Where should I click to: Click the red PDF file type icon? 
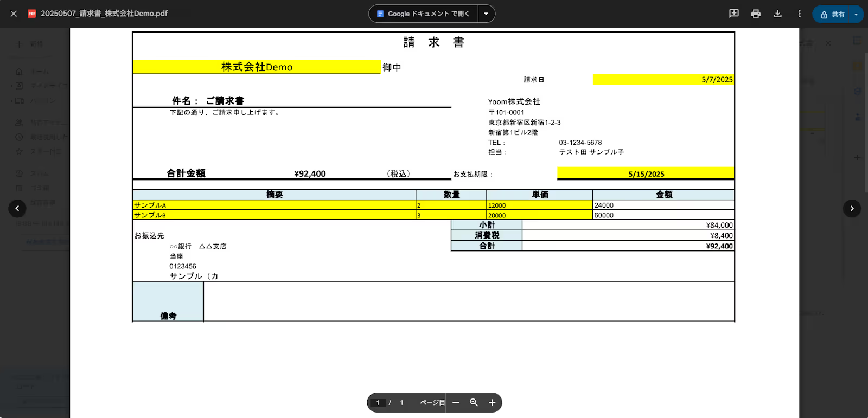pyautogui.click(x=32, y=14)
